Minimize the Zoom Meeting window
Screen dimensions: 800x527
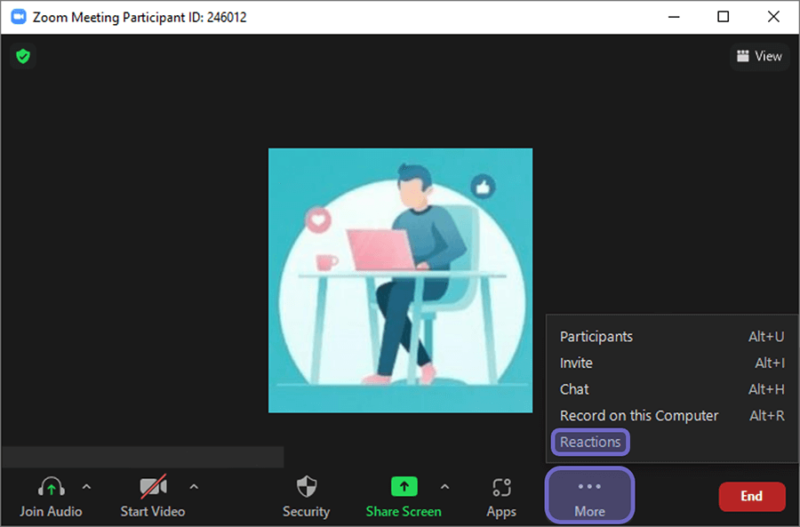674,17
